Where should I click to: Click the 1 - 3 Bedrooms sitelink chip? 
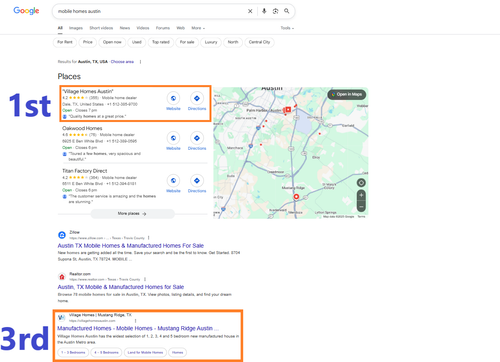[73, 352]
